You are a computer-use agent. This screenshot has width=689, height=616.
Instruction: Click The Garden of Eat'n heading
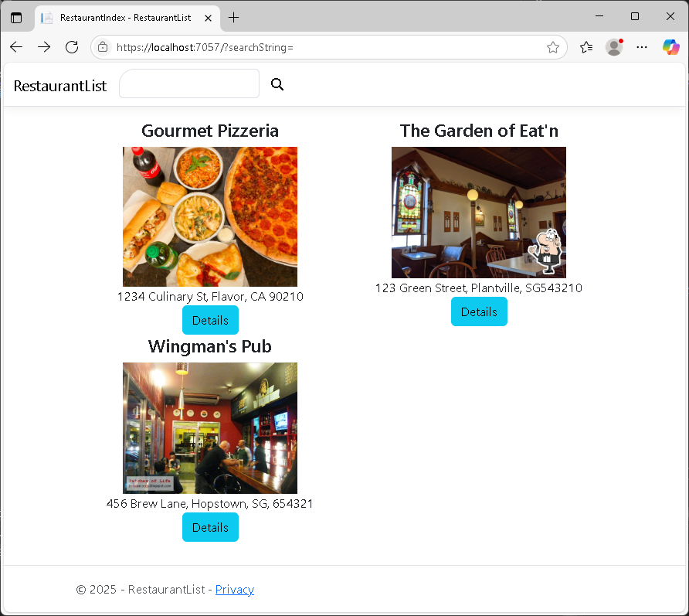coord(479,131)
